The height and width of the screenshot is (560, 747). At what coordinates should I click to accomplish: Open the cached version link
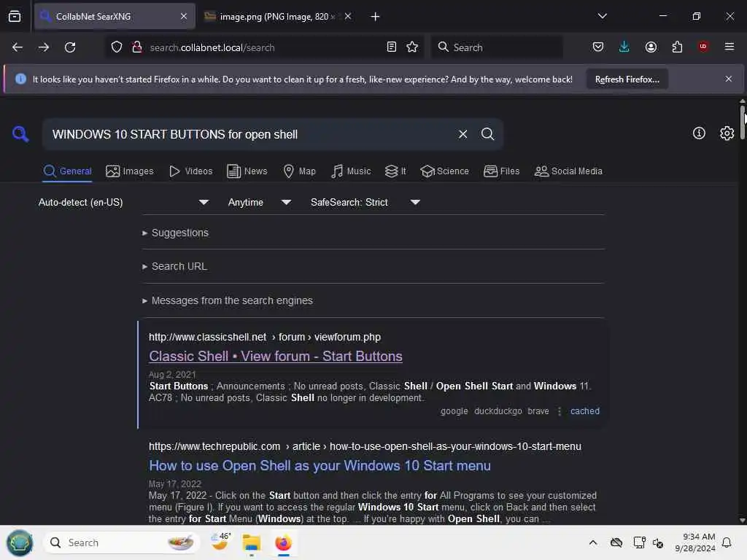(585, 411)
